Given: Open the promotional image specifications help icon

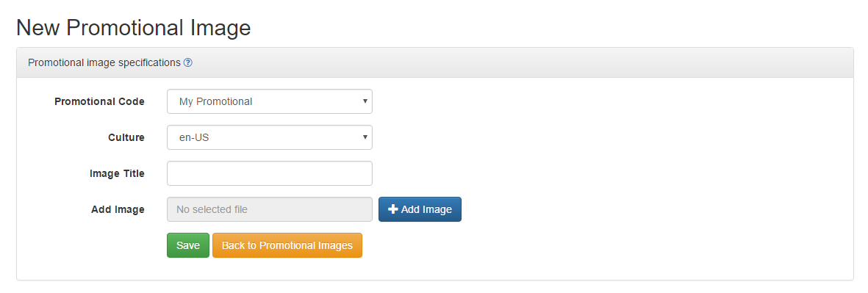Looking at the screenshot, I should (188, 63).
